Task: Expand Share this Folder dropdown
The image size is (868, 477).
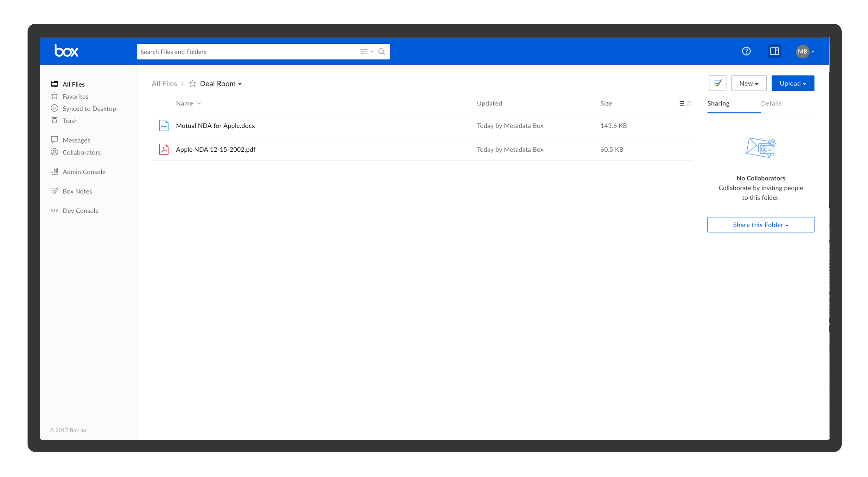Action: click(x=761, y=225)
